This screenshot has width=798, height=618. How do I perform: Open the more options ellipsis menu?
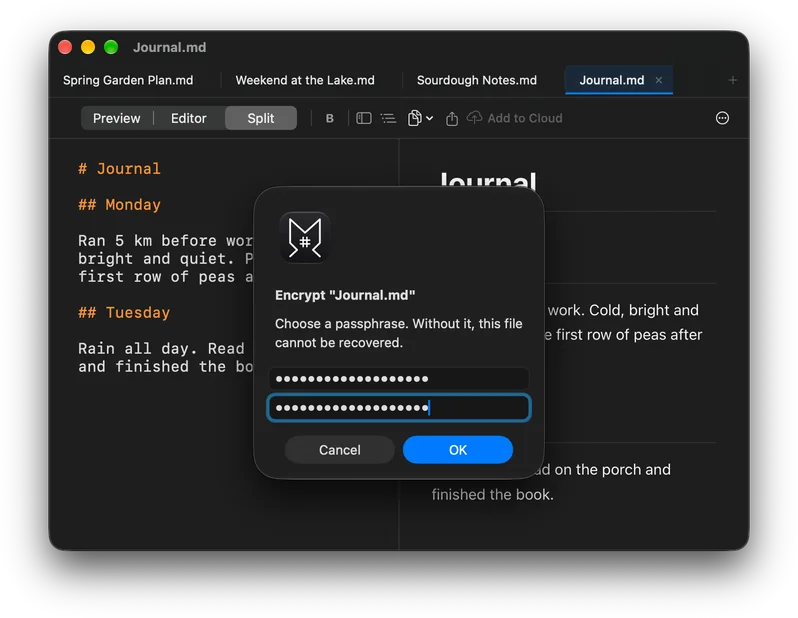click(x=722, y=118)
